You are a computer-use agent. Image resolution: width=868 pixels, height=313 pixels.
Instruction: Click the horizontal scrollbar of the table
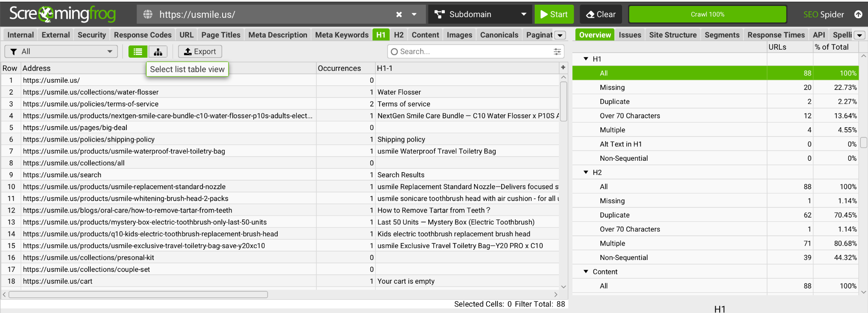click(138, 294)
